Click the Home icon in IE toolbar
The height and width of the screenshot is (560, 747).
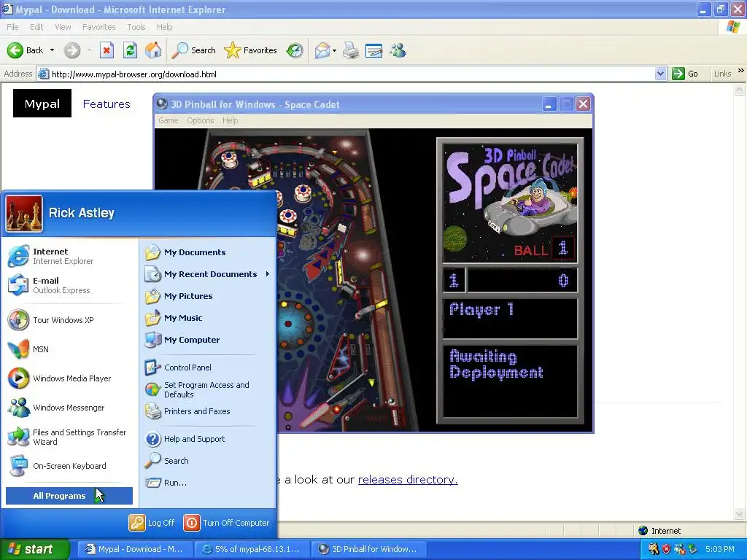(x=153, y=50)
